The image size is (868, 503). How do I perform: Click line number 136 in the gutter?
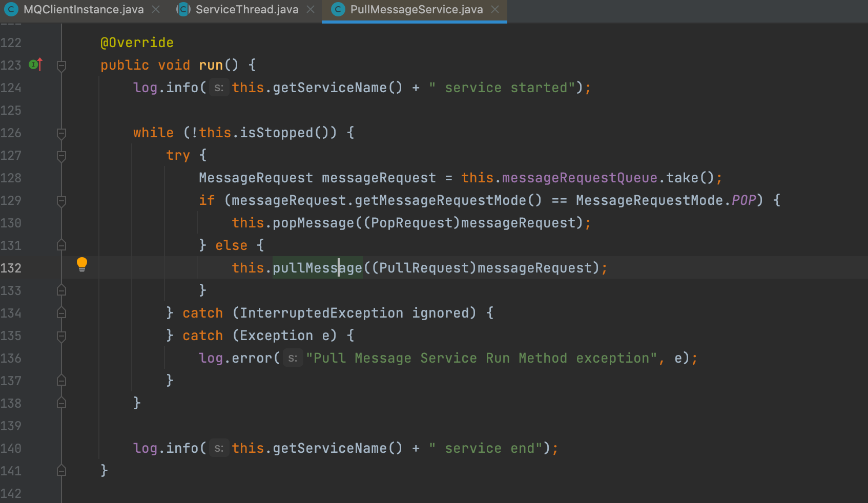11,358
